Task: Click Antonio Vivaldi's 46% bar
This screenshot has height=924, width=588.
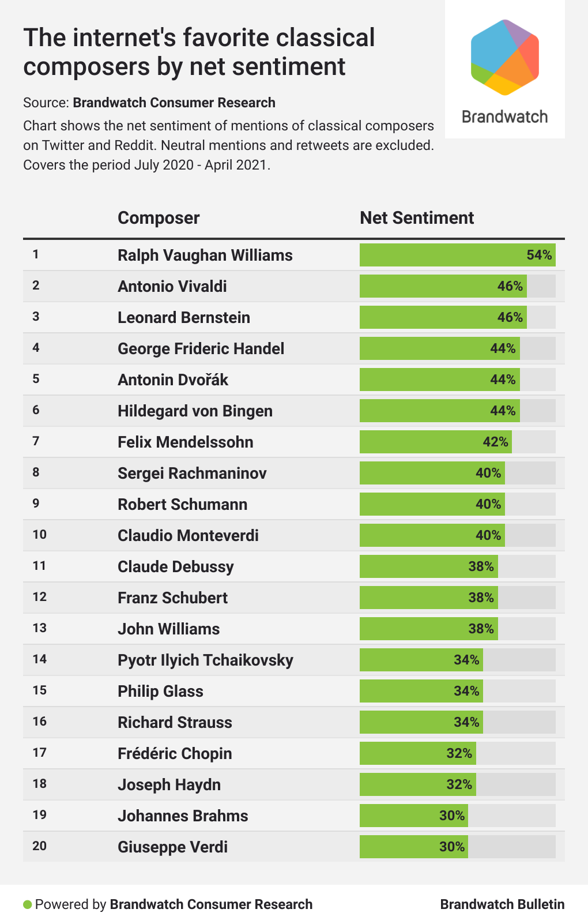Action: (443, 286)
